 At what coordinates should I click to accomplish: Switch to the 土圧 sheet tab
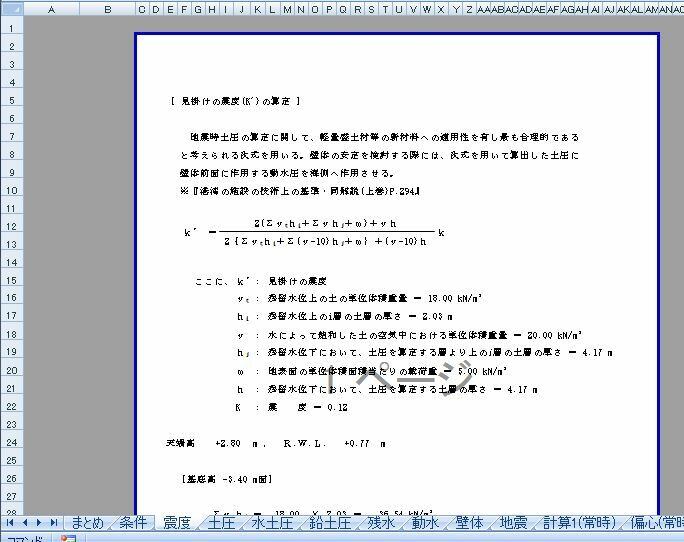coord(221,522)
